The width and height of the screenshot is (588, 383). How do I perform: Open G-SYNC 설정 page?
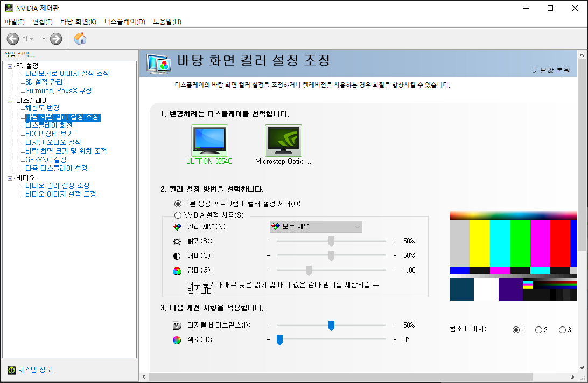pyautogui.click(x=46, y=160)
